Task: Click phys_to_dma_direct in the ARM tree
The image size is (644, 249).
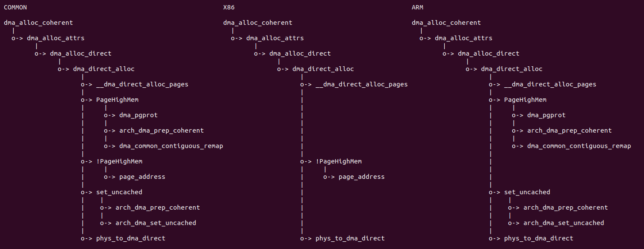Action: click(538, 239)
